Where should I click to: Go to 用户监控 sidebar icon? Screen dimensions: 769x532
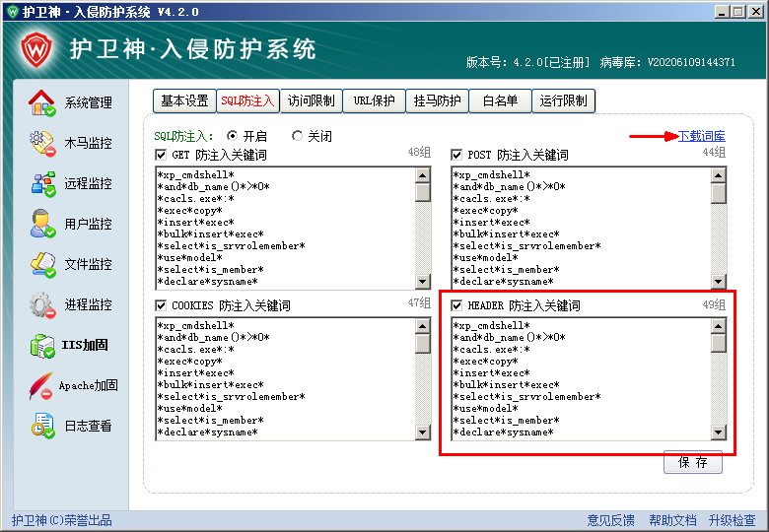point(42,224)
